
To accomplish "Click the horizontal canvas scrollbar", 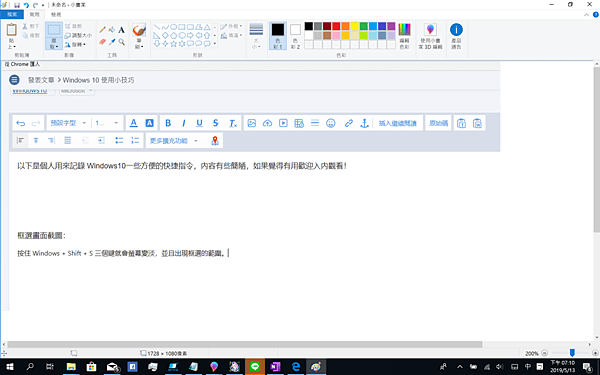I will [245, 345].
